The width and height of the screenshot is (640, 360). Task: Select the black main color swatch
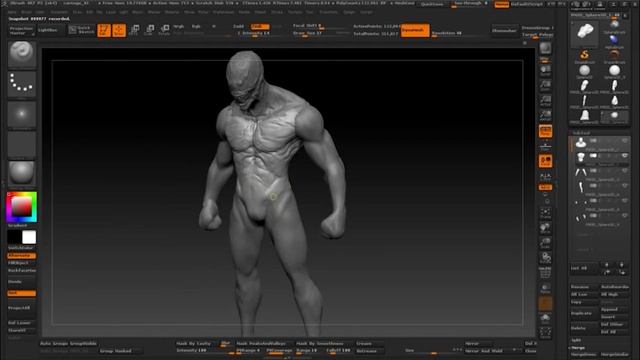click(14, 237)
